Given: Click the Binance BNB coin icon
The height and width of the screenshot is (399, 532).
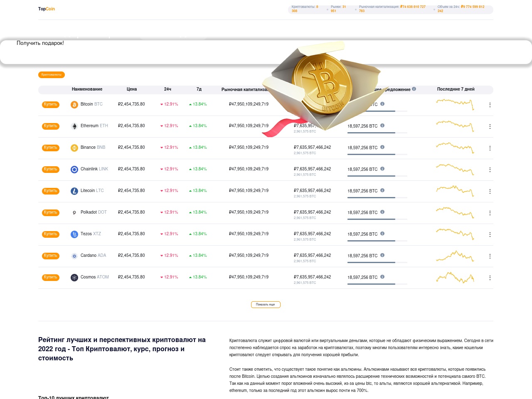Looking at the screenshot, I should 74,148.
